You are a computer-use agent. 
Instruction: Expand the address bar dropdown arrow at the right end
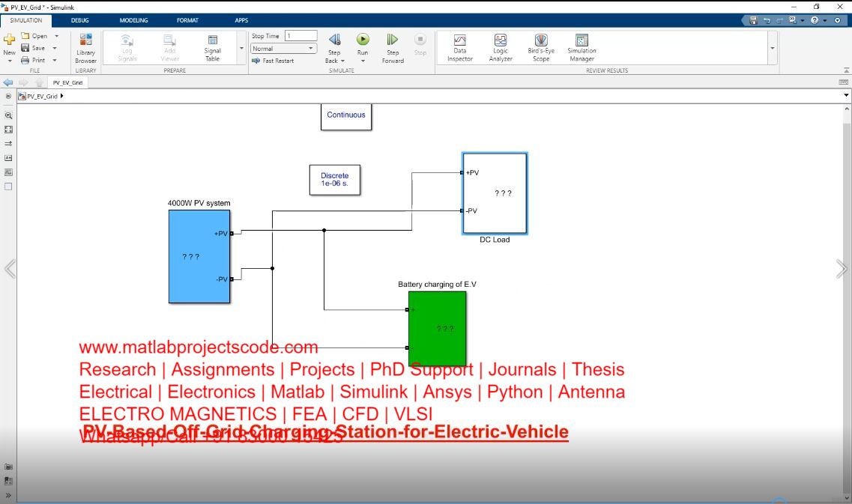click(x=846, y=95)
